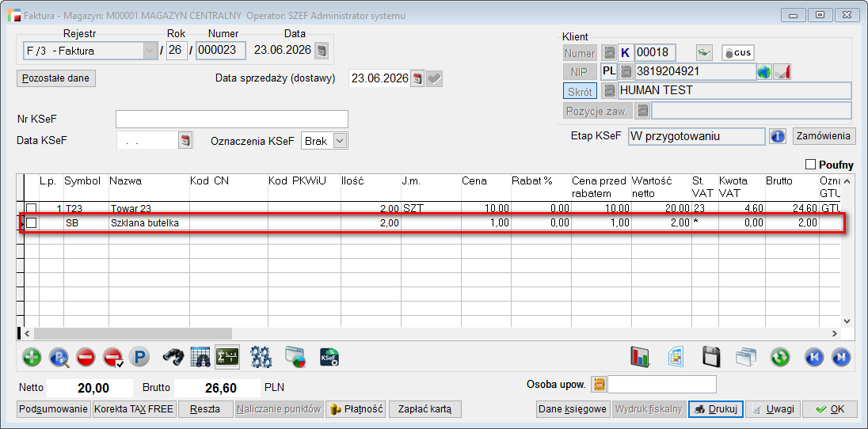Open the Uwagi notes button
Screen dimensions: 868x429
[x=772, y=410]
